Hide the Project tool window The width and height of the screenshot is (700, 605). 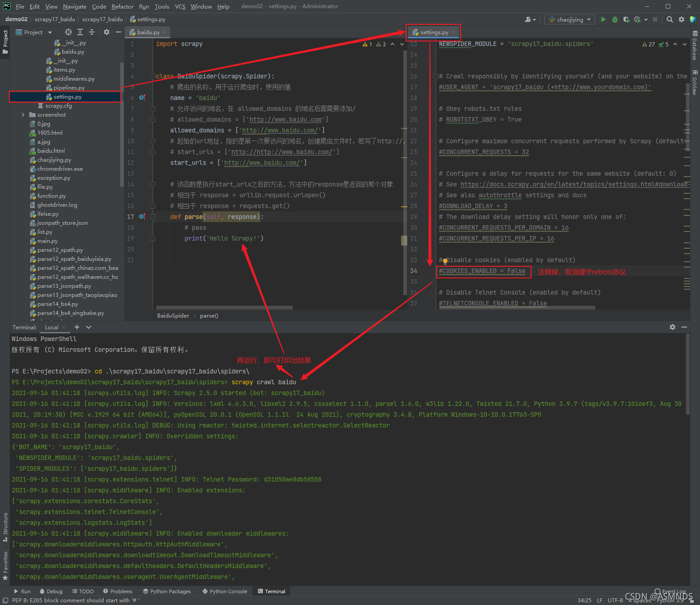tap(118, 32)
